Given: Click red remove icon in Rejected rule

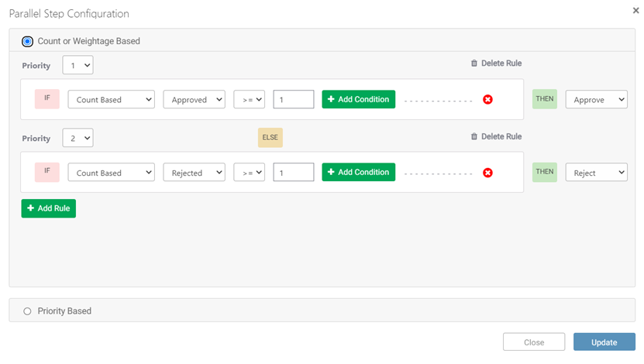Looking at the screenshot, I should (x=487, y=173).
